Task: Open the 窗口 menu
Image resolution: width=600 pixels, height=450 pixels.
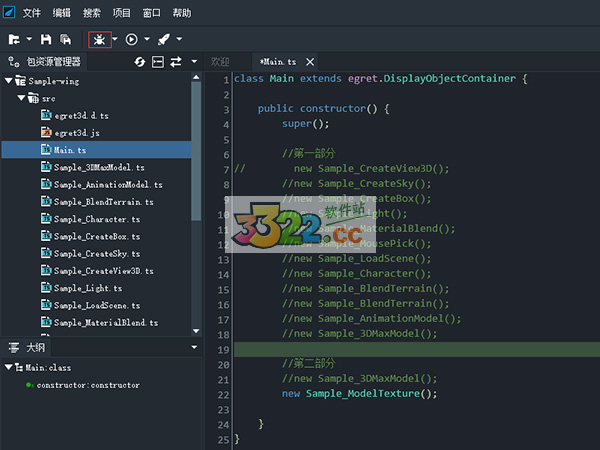Action: pos(152,13)
